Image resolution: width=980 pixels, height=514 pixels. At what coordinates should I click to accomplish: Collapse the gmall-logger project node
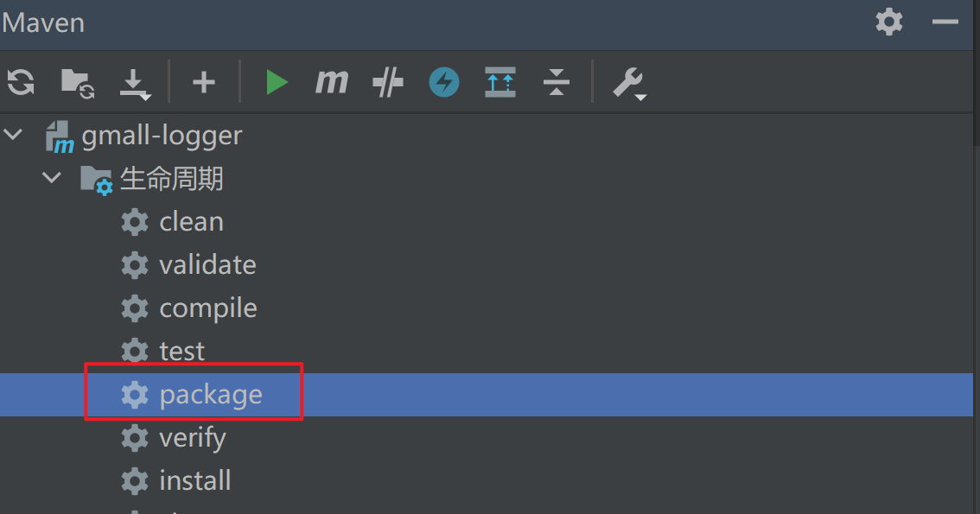click(12, 135)
